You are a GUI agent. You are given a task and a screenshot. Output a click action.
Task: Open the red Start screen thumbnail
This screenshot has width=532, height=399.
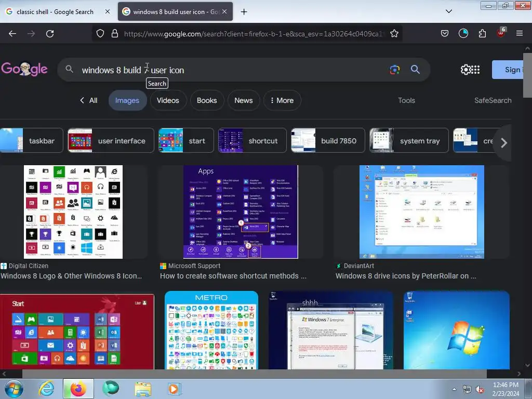pyautogui.click(x=77, y=331)
